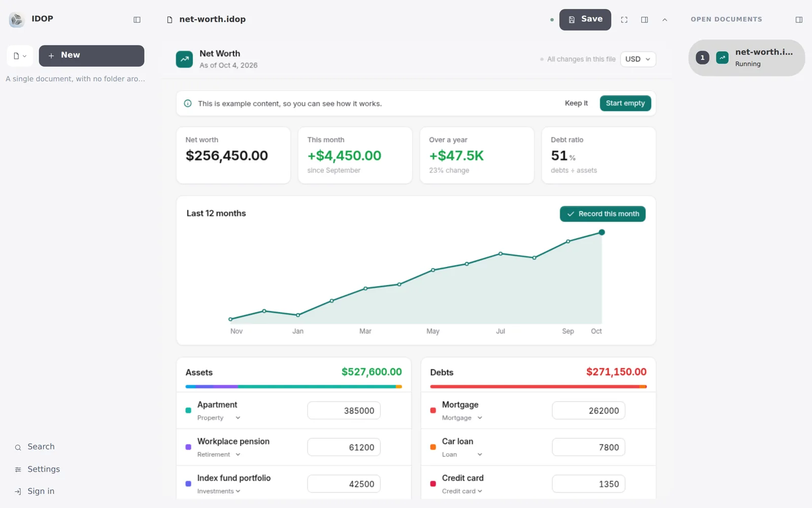Open the Apartment Property category dropdown

(219, 418)
